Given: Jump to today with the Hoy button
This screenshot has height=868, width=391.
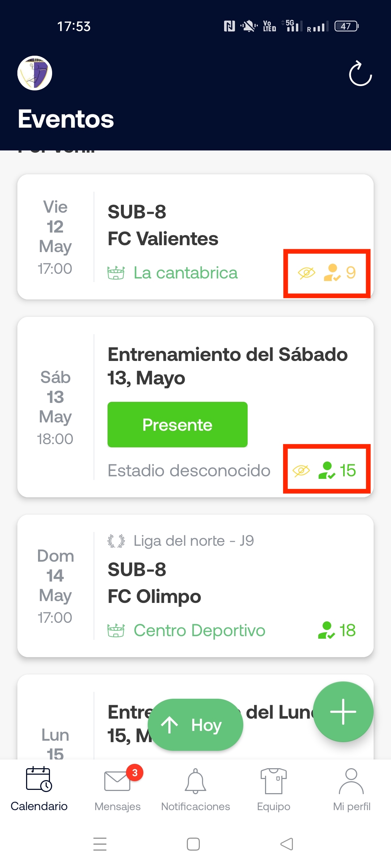Looking at the screenshot, I should pyautogui.click(x=195, y=725).
